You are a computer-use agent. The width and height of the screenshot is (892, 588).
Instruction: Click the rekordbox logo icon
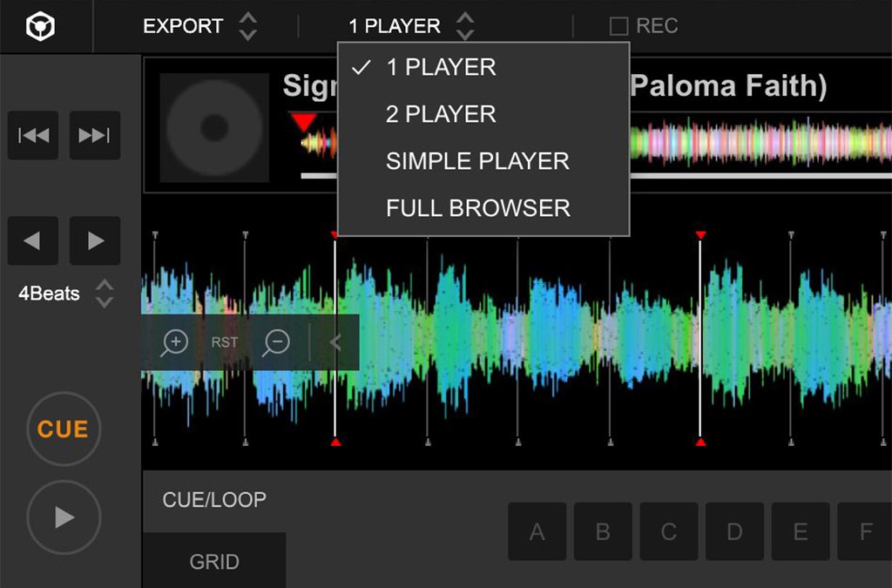coord(39,27)
